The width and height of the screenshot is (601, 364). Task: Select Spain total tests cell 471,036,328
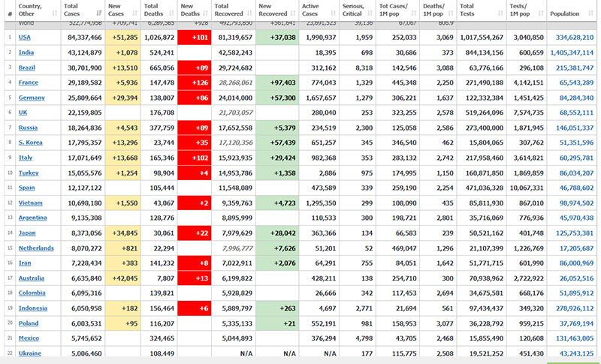[x=482, y=188]
